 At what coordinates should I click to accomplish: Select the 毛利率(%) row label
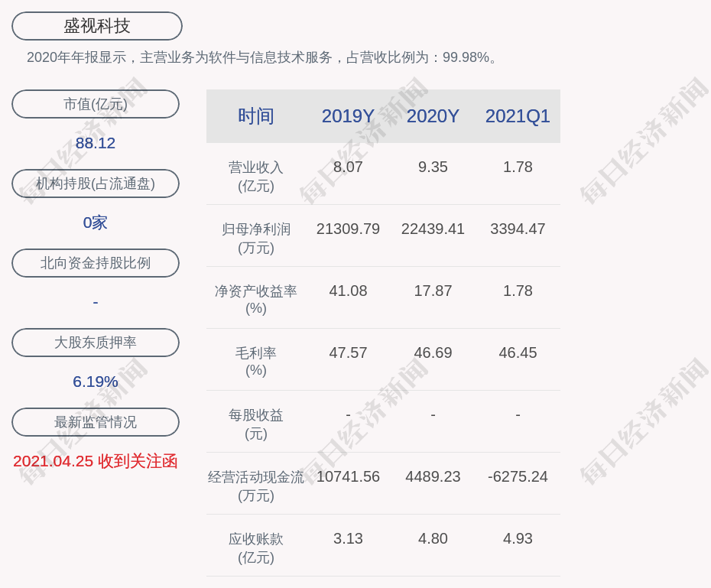256,362
